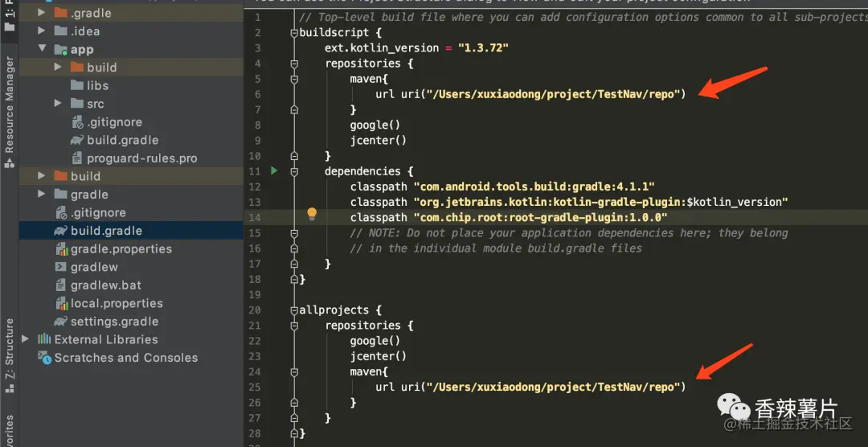868x447 pixels.
Task: Fold the buildscript block at line 2
Action: pyautogui.click(x=294, y=33)
